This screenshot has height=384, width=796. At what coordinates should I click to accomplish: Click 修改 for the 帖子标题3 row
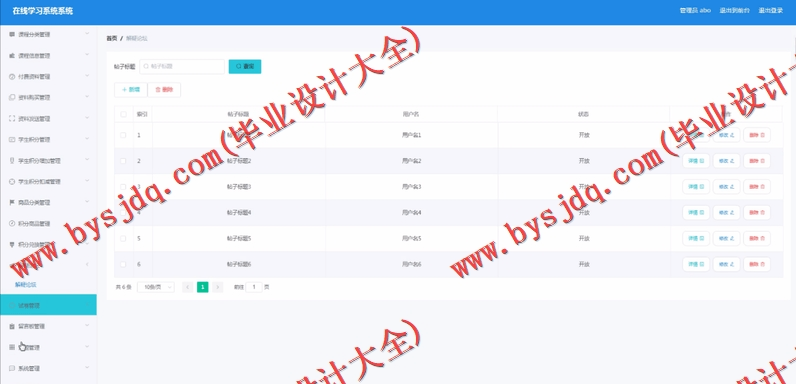pos(726,187)
